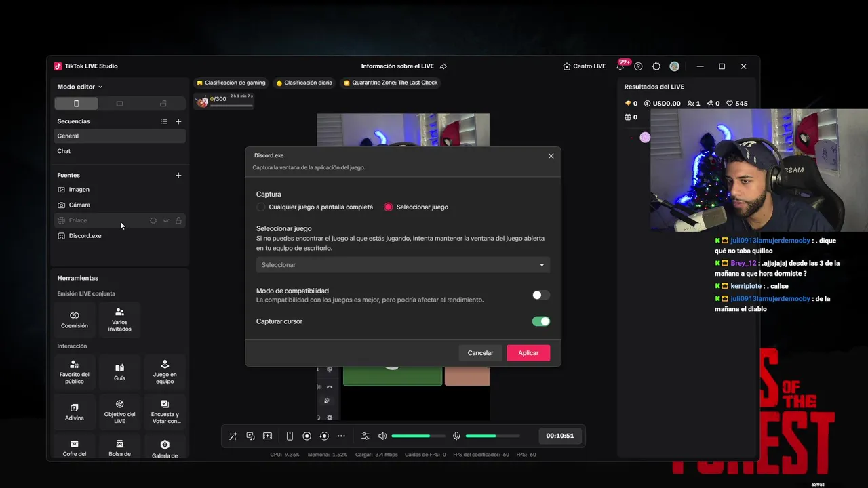Open the notifications bell with 99+ badge
This screenshot has width=868, height=488.
pyautogui.click(x=620, y=66)
